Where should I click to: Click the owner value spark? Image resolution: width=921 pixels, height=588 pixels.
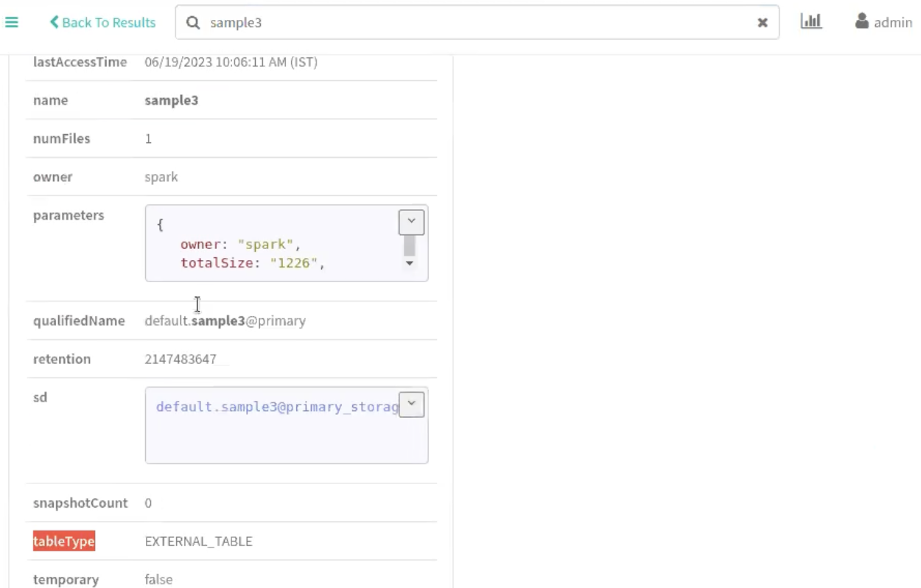(161, 178)
